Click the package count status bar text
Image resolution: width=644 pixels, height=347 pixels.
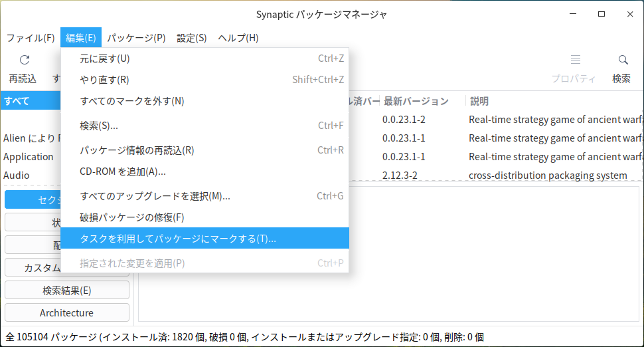(x=245, y=337)
